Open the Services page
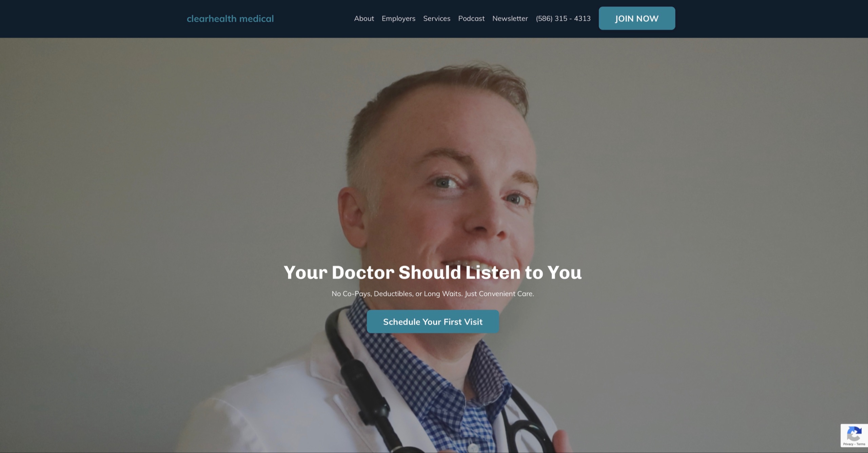The image size is (868, 453). (437, 18)
